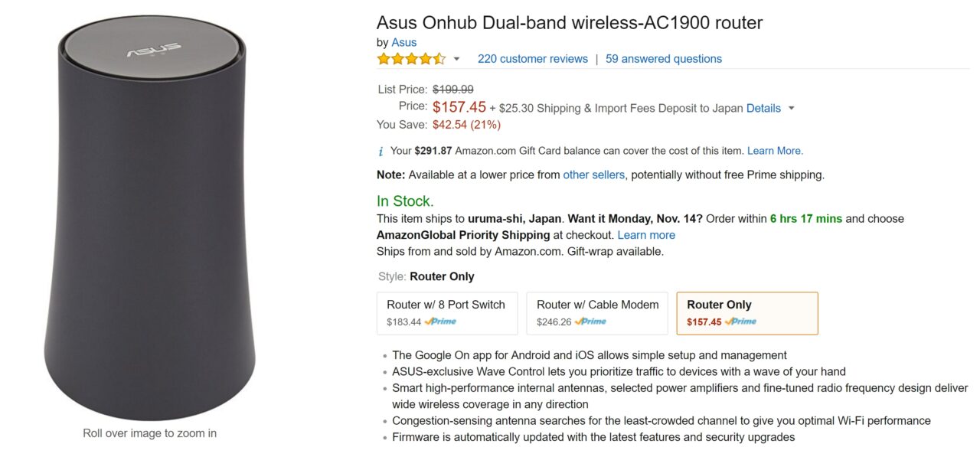This screenshot has height=457, width=980.
Task: Click the star rating icons
Action: [410, 59]
